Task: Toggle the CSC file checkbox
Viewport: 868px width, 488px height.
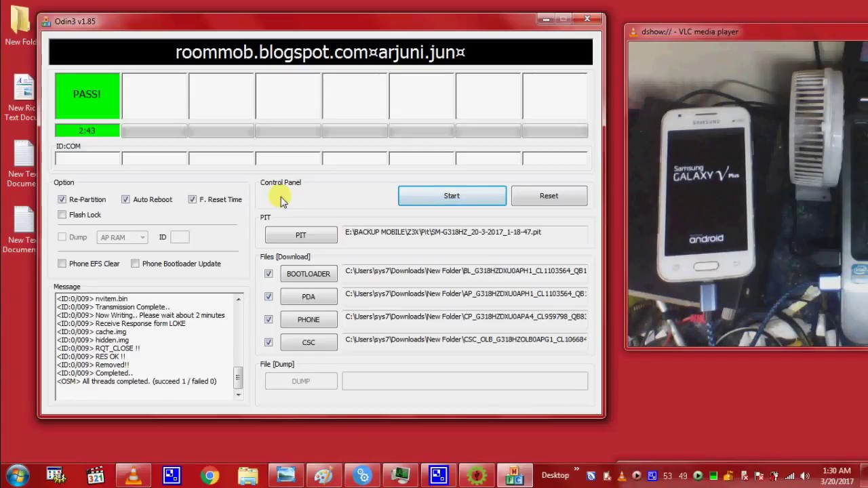Action: click(x=269, y=342)
